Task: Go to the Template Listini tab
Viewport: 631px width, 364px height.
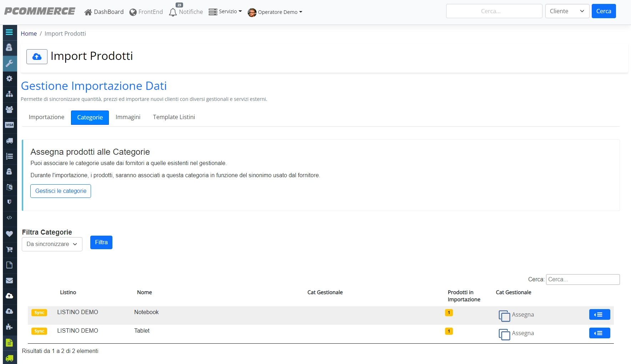Action: coord(174,117)
